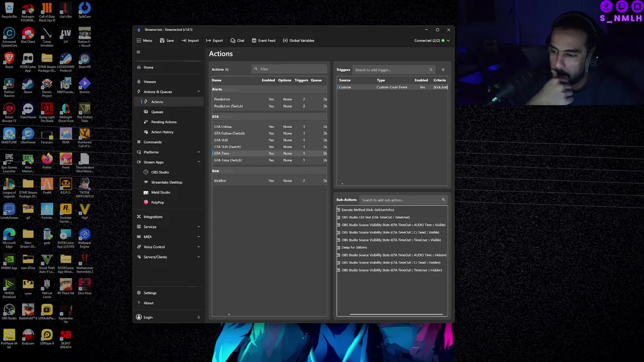The width and height of the screenshot is (644, 362).
Task: Collapse the Actions & Queues section chevron
Action: click(198, 92)
